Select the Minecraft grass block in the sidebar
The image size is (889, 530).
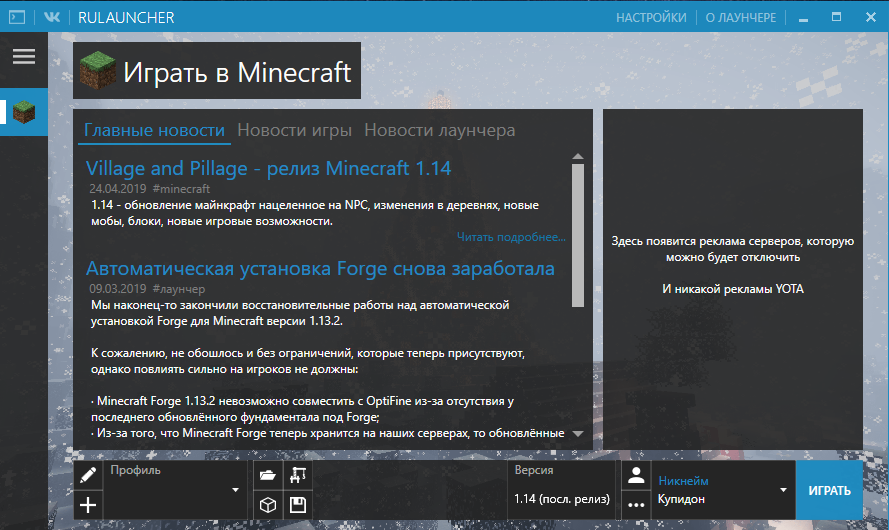click(x=24, y=112)
